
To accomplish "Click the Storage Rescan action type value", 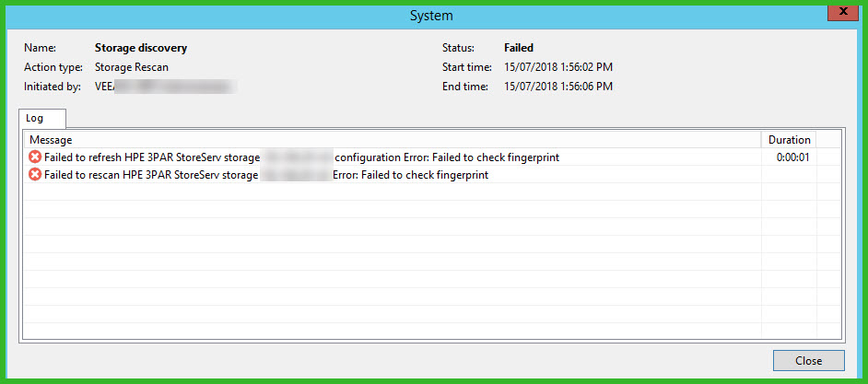I will pyautogui.click(x=131, y=67).
